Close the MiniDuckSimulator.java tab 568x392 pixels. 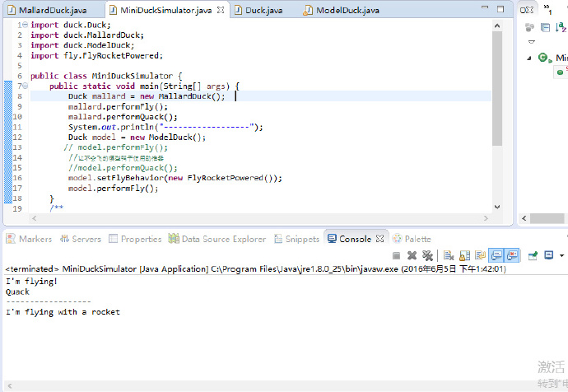pos(221,10)
